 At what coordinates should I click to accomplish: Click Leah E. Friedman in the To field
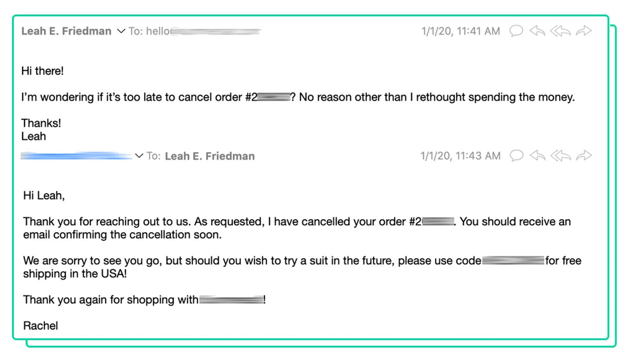pyautogui.click(x=209, y=156)
